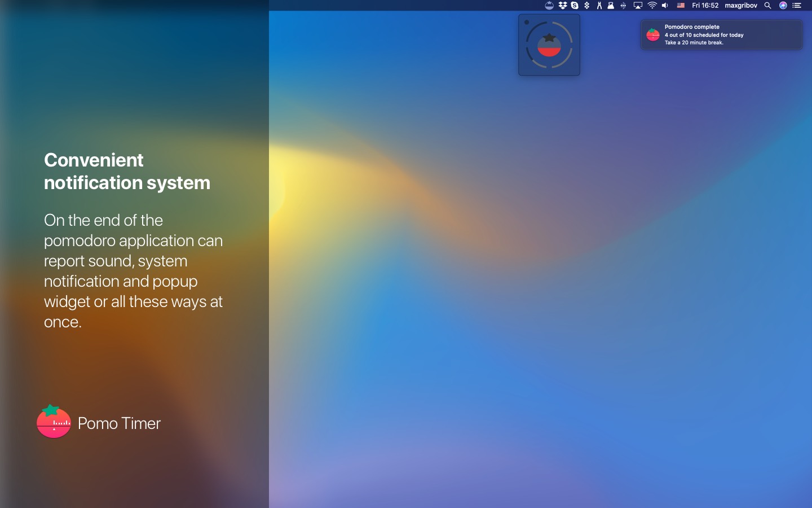812x508 pixels.
Task: Click the Pomo Timer tomato menu bar icon
Action: point(549,6)
